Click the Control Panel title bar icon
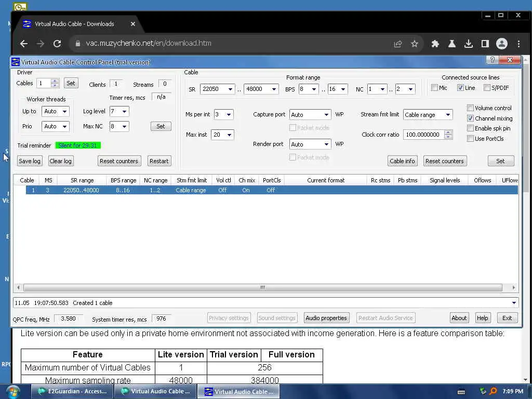The image size is (532, 399). click(x=16, y=62)
